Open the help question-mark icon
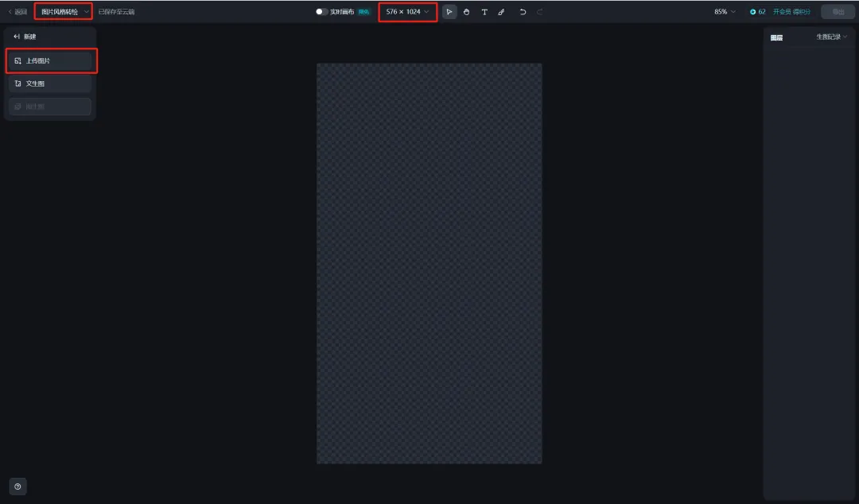Viewport: 859px width, 504px height. pyautogui.click(x=17, y=487)
